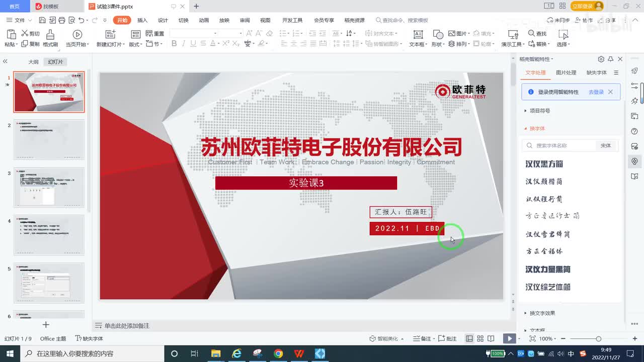The width and height of the screenshot is (644, 362).
Task: Click the Find magnifier icon
Action: [531, 34]
